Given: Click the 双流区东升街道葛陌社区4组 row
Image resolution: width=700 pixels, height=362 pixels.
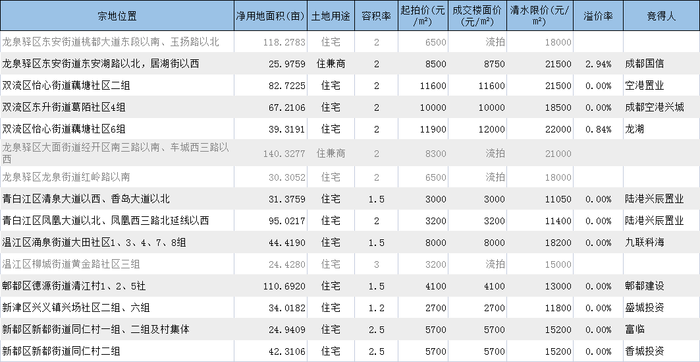Looking at the screenshot, I should pos(350,108).
